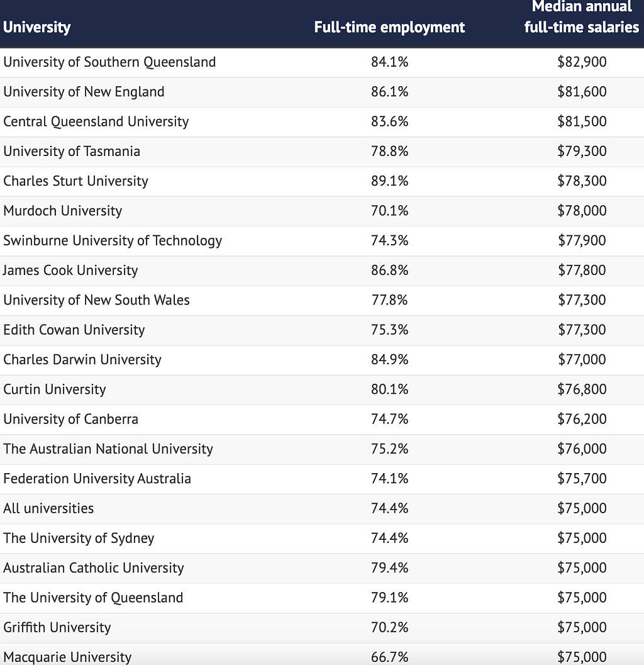The image size is (644, 665).
Task: Select Central Queensland University row
Action: point(322,121)
